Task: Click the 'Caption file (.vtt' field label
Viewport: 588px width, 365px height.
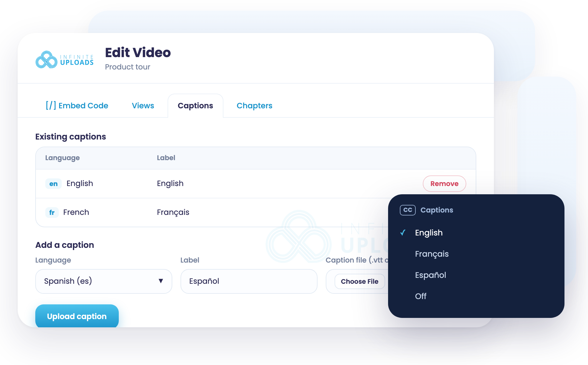Action: (357, 260)
